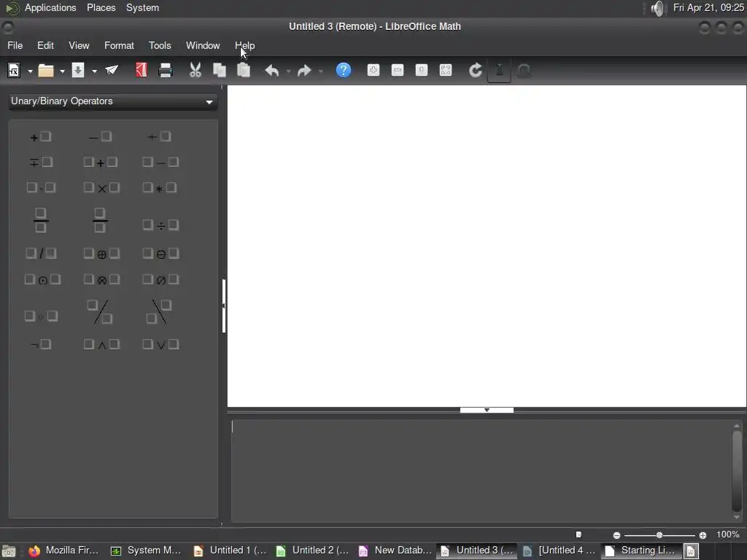Screen dimensions: 747x560
Task: Click the zoom out minus button in status bar
Action: coord(616,535)
